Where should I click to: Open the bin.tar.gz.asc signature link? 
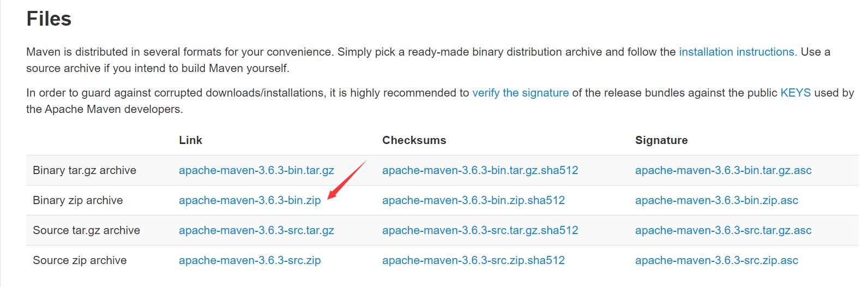[x=723, y=170]
